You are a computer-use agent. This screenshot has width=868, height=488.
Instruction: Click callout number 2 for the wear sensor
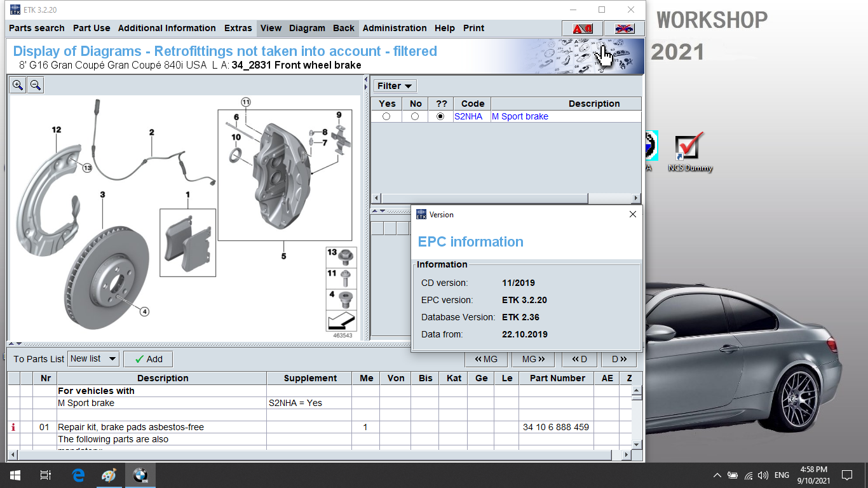coord(152,132)
